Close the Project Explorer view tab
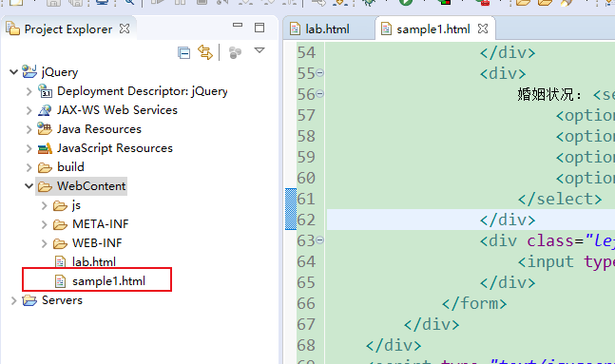Screen dimensions: 615x364 click(x=125, y=29)
